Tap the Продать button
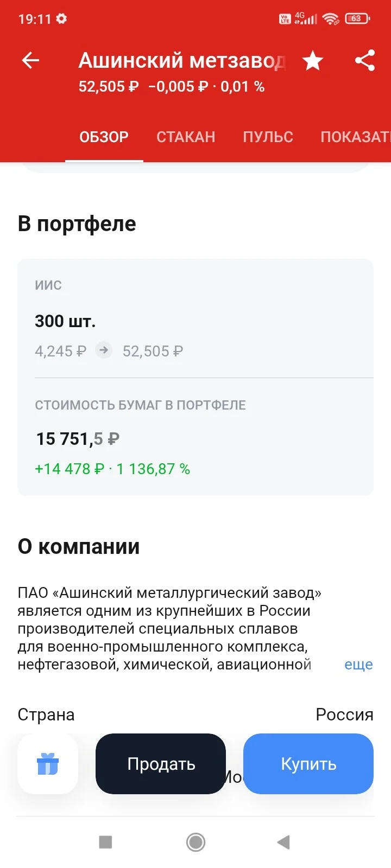The image size is (391, 868). pyautogui.click(x=161, y=764)
